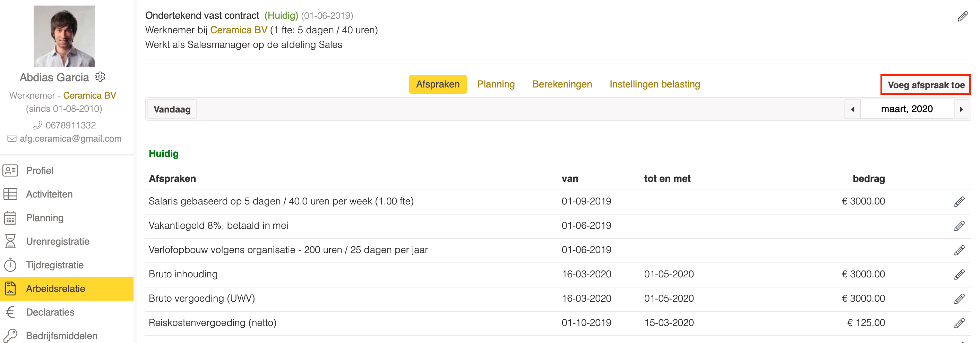
Task: Open settings gear next to Abdias Garcia
Action: tap(100, 77)
